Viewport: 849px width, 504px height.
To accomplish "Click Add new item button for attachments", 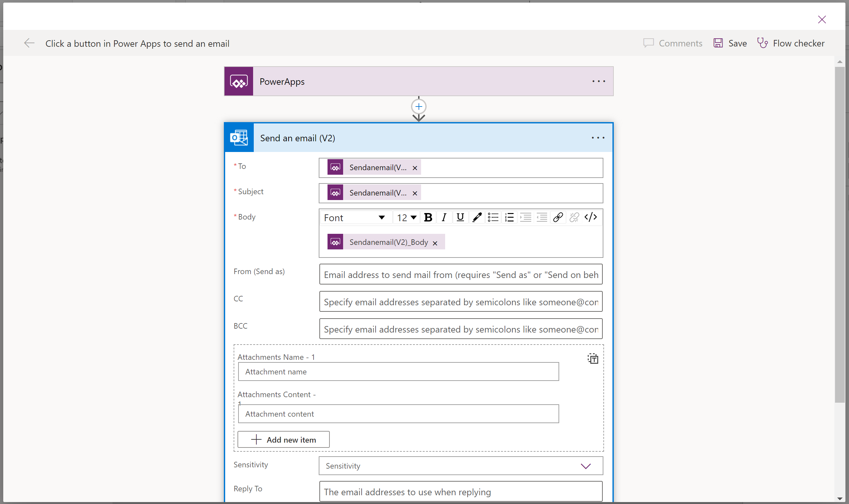I will point(283,439).
